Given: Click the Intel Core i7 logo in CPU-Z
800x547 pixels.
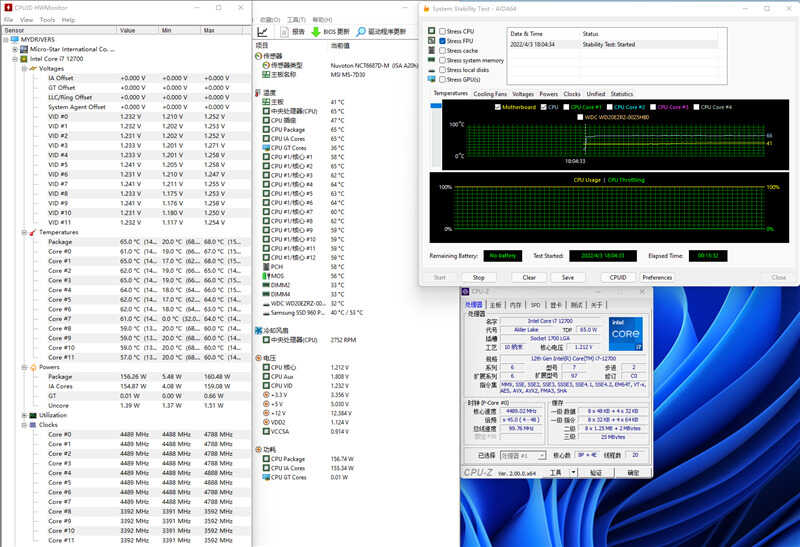Looking at the screenshot, I should (x=626, y=334).
